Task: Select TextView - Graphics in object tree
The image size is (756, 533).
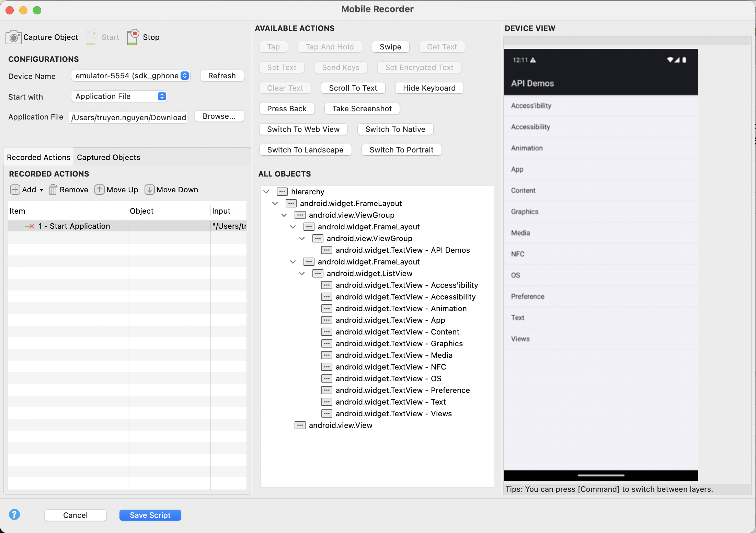Action: (399, 343)
